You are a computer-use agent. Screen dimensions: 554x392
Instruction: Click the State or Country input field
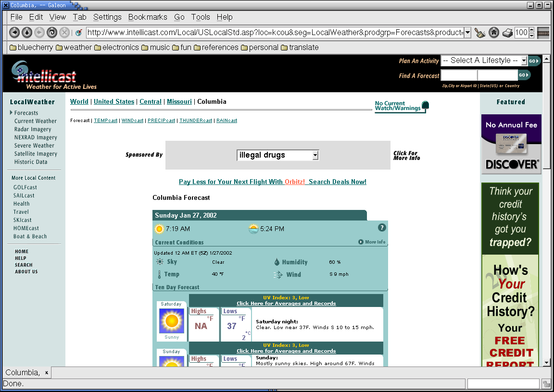[x=497, y=75]
